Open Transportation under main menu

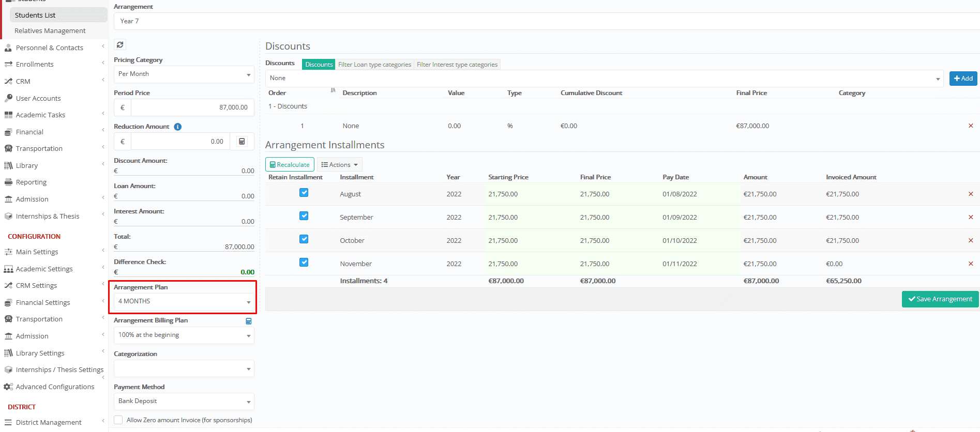point(39,149)
